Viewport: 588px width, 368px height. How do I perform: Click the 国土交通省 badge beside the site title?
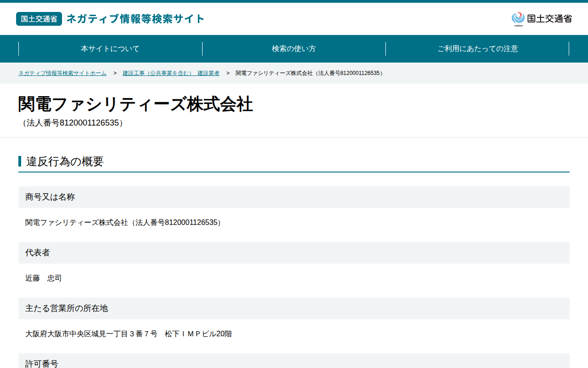tap(39, 19)
